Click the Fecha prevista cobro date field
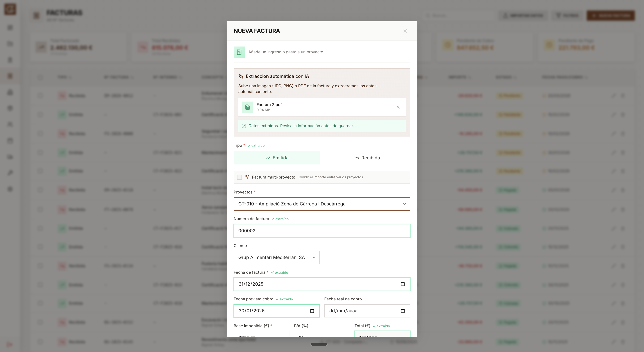This screenshot has width=644, height=352. [x=276, y=311]
